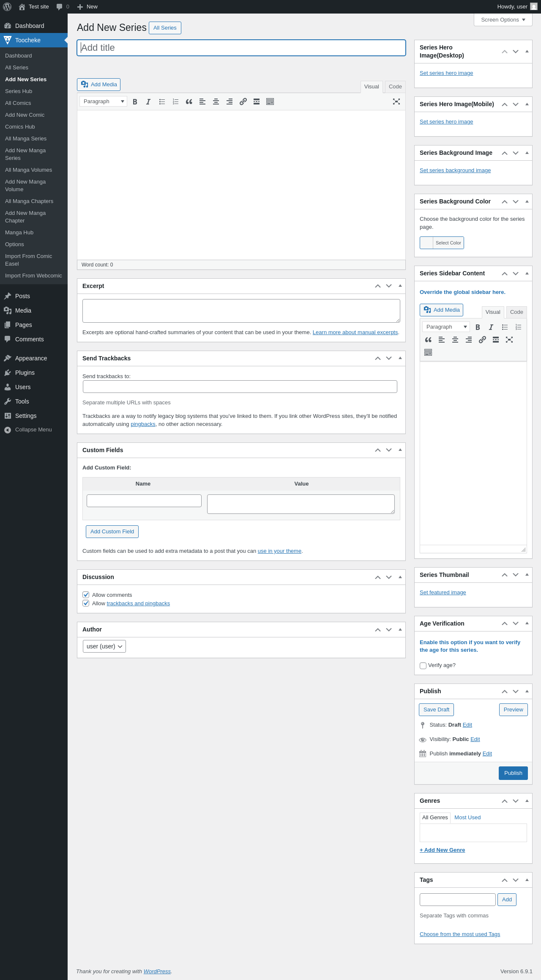Click Blockquote icon in main editor toolbar
Screen dimensions: 541x980
point(189,102)
